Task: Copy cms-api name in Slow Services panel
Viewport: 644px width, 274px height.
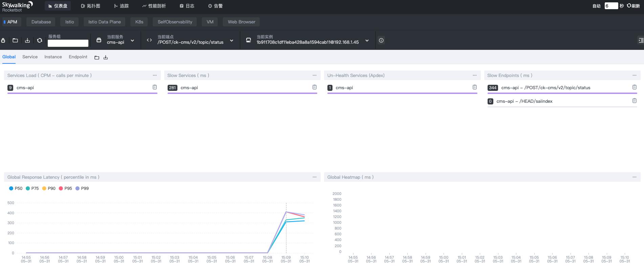Action: 315,87
